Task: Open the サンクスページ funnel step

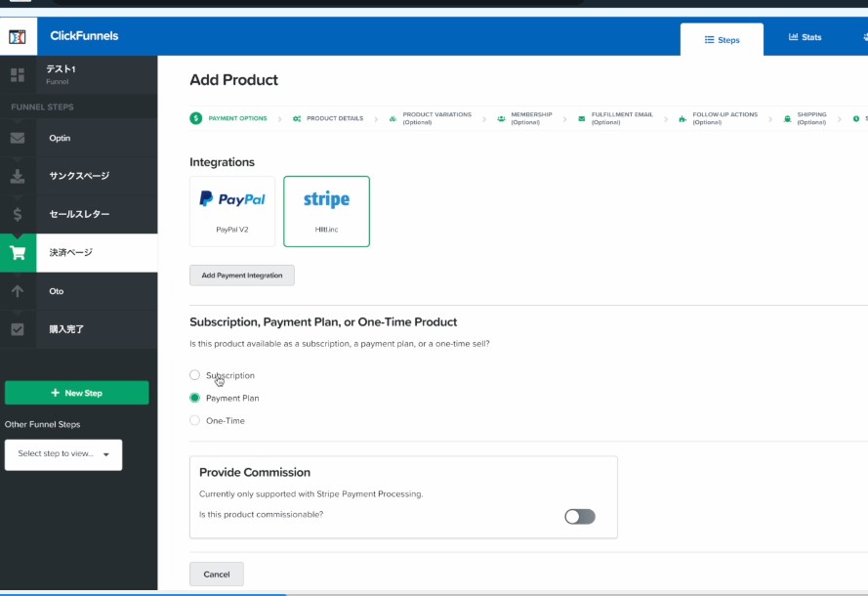Action: [79, 176]
